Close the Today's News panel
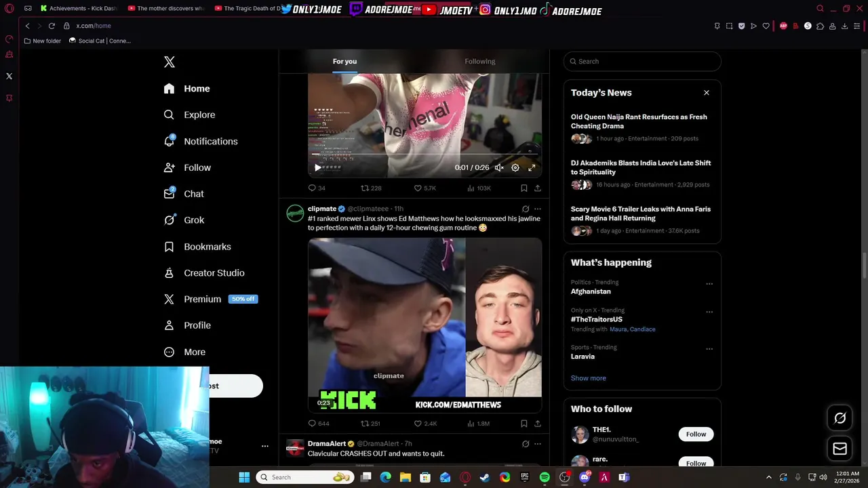The width and height of the screenshot is (868, 488). [707, 93]
